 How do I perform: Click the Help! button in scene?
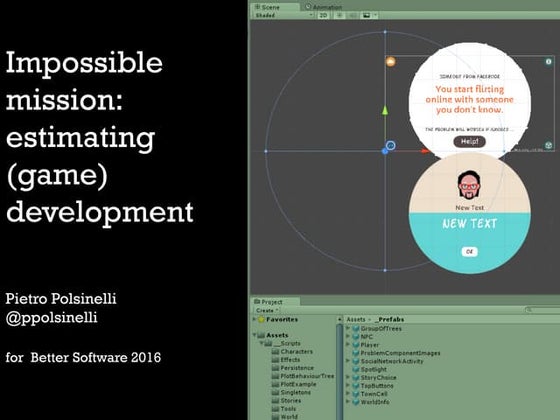click(x=470, y=141)
